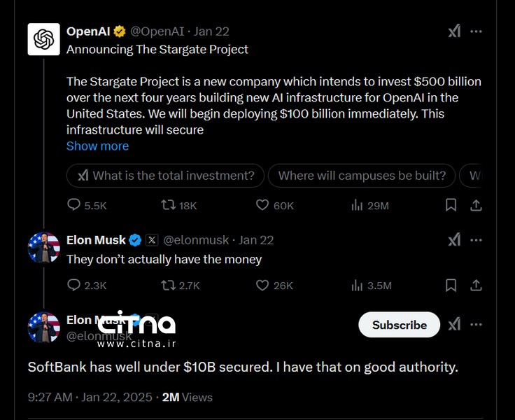The width and height of the screenshot is (515, 420).
Task: Open more options on Elon Musk's reply
Action: point(476,240)
